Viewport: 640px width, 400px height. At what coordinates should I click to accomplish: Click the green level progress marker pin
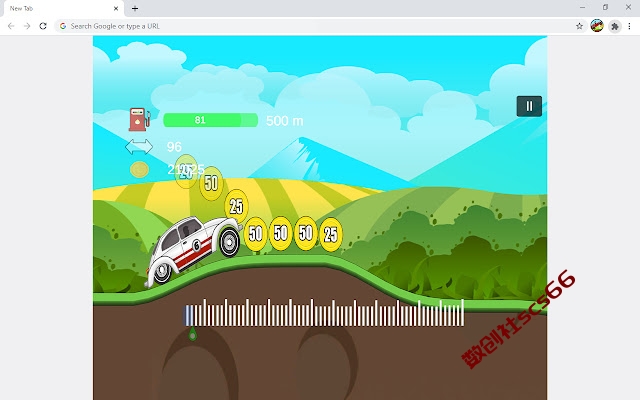click(192, 335)
